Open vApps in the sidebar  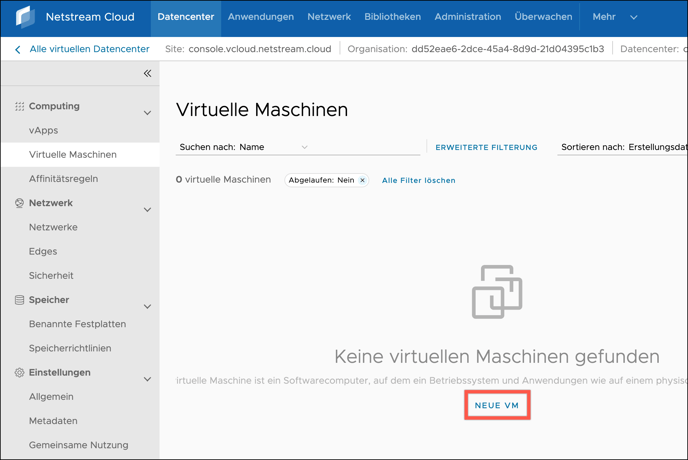click(43, 130)
